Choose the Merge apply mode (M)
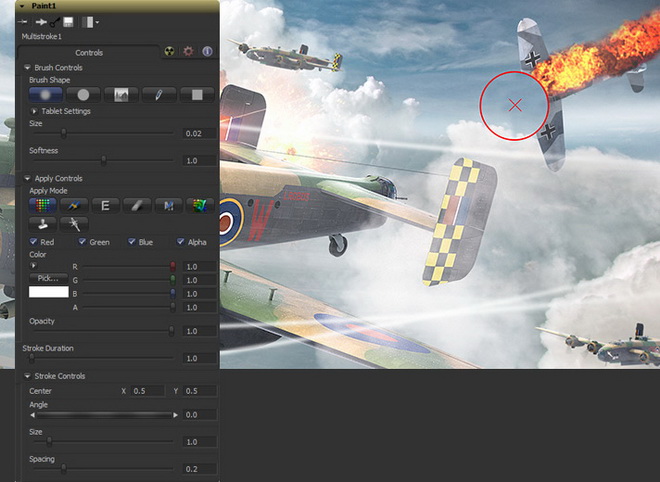Viewport: 660px width, 482px height. 168,205
